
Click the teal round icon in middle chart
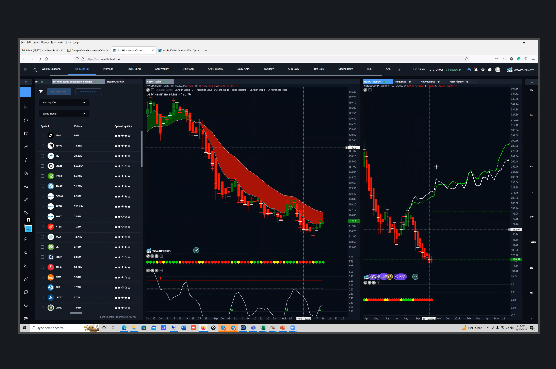coord(196,250)
